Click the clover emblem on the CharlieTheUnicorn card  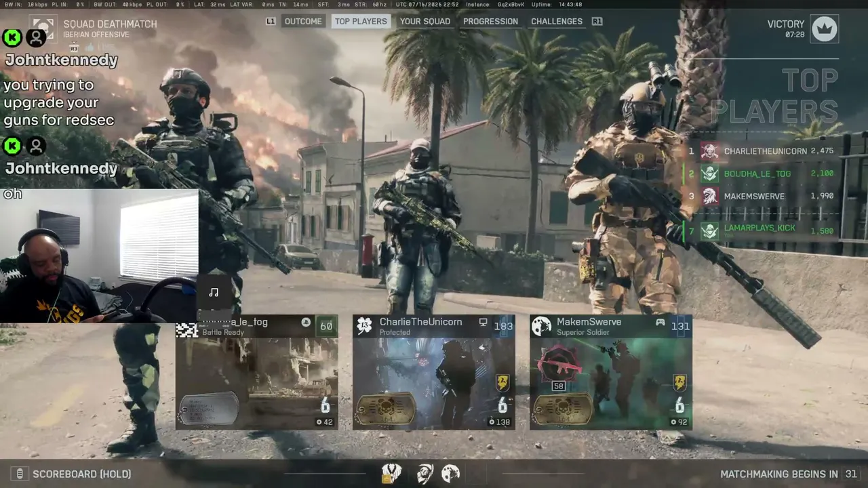tap(365, 326)
